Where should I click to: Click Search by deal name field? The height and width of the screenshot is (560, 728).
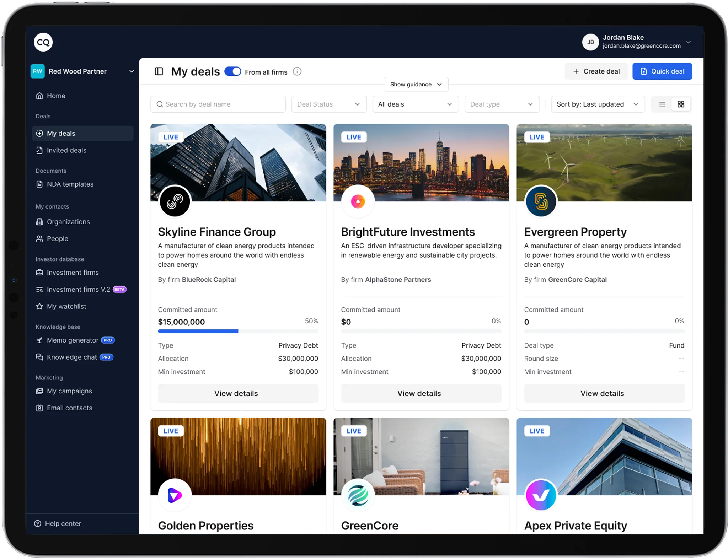(x=218, y=104)
